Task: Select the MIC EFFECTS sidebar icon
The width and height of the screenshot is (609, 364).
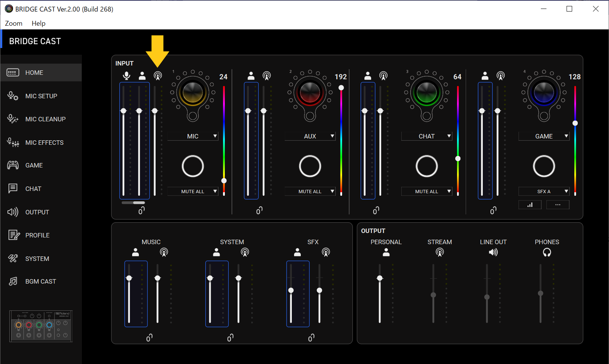Action: (13, 142)
